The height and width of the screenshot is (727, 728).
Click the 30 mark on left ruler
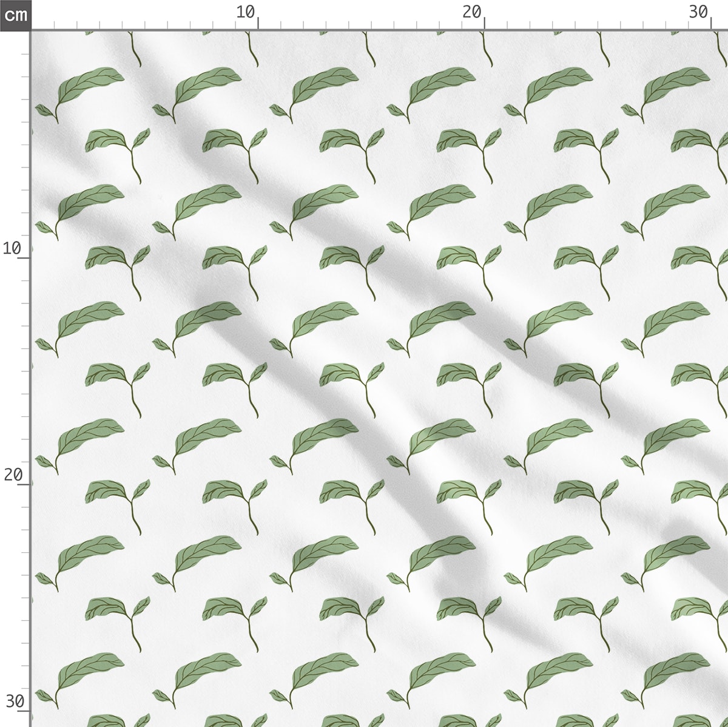point(15,702)
